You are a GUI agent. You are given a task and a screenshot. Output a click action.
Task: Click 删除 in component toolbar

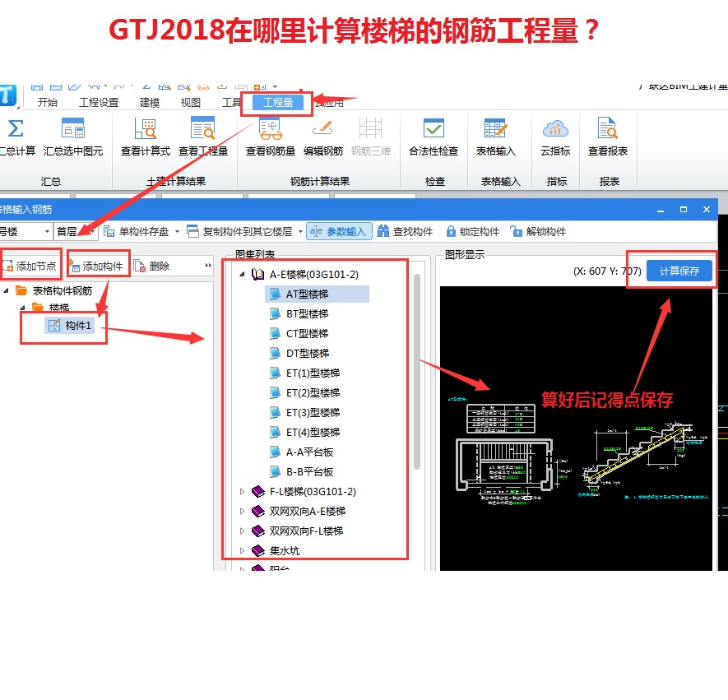152,266
